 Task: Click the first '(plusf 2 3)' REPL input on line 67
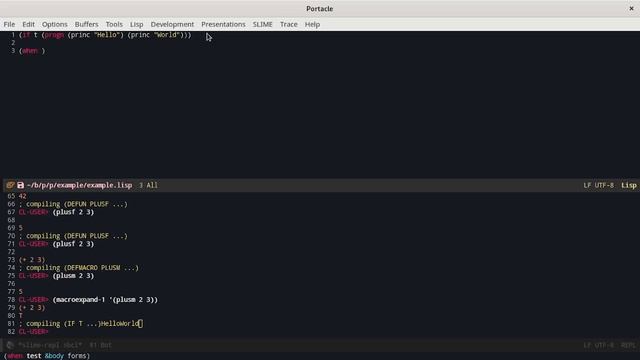pos(73,212)
